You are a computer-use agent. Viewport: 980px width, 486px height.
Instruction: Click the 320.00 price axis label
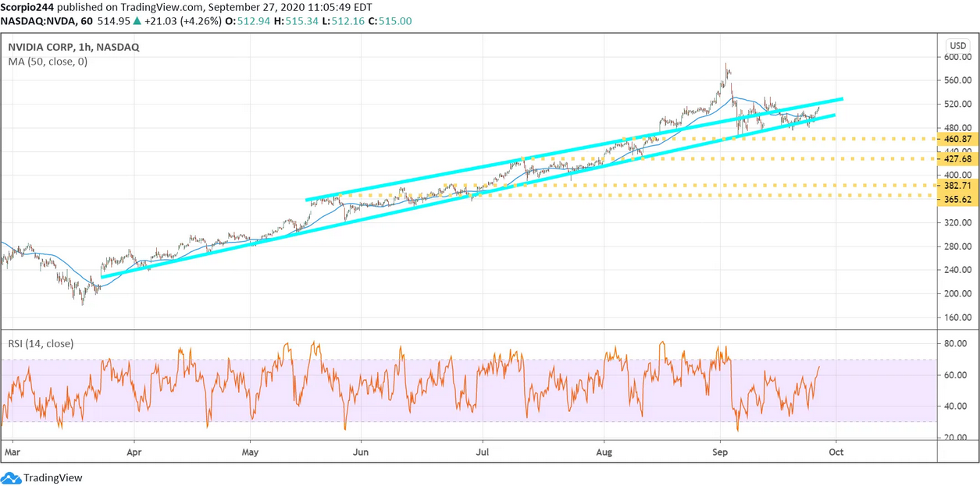pyautogui.click(x=957, y=222)
